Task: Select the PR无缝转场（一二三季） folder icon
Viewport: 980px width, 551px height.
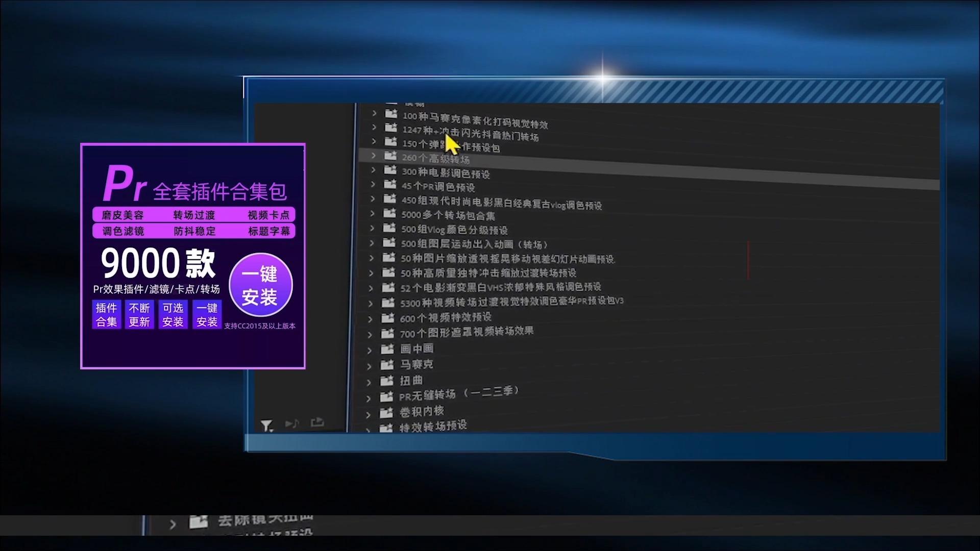Action: [x=387, y=397]
